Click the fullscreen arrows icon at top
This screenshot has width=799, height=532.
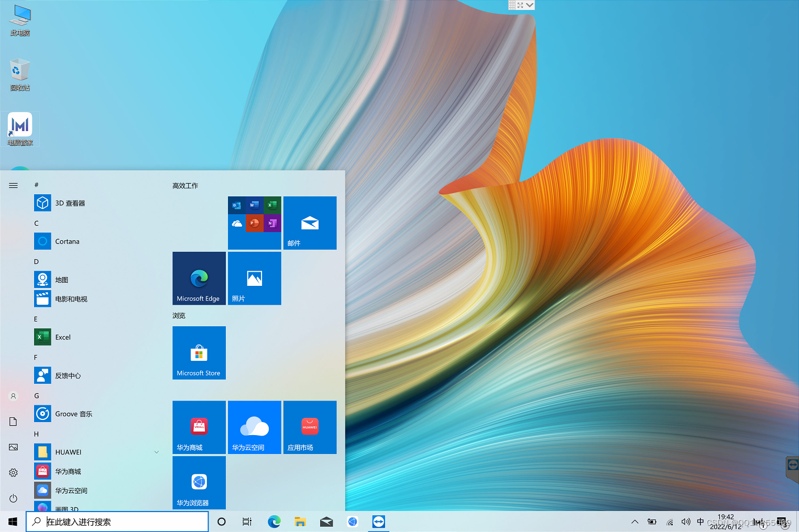click(x=520, y=5)
